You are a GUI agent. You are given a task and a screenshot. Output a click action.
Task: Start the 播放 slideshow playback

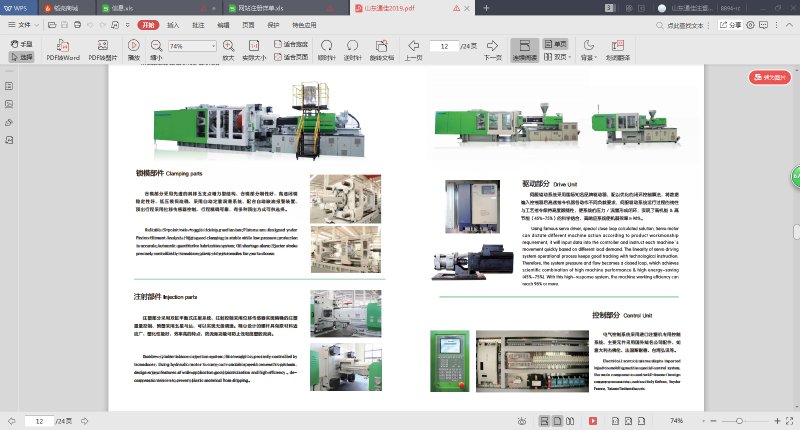point(133,46)
